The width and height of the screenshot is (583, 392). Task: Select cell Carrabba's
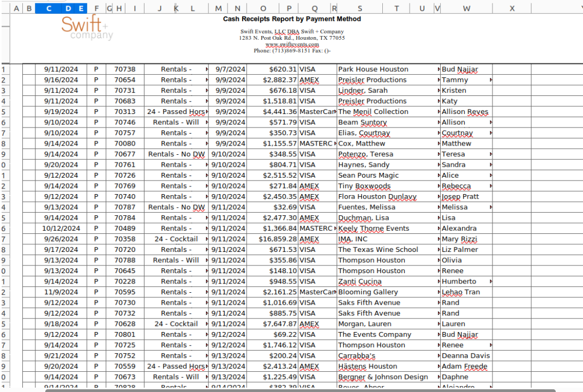coord(388,355)
